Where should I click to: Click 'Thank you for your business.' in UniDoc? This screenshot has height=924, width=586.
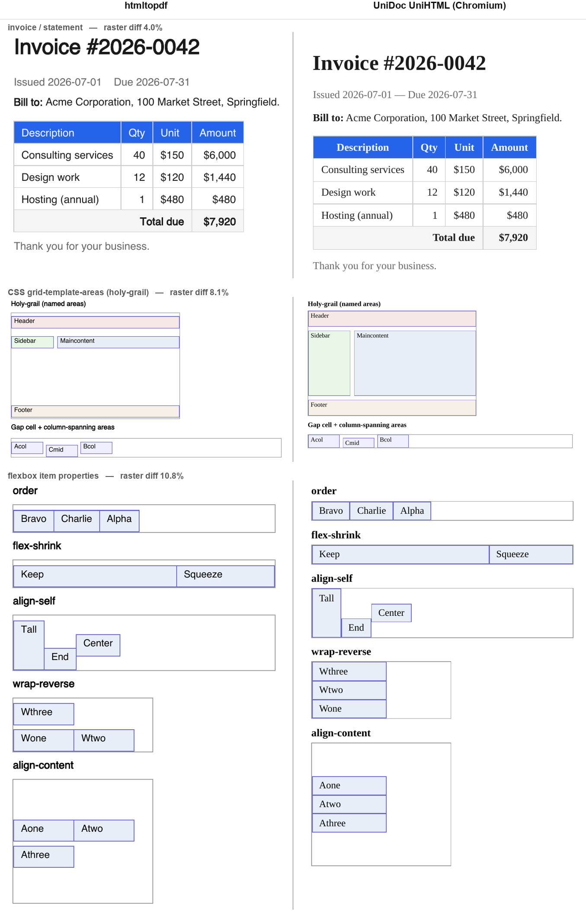coord(375,266)
